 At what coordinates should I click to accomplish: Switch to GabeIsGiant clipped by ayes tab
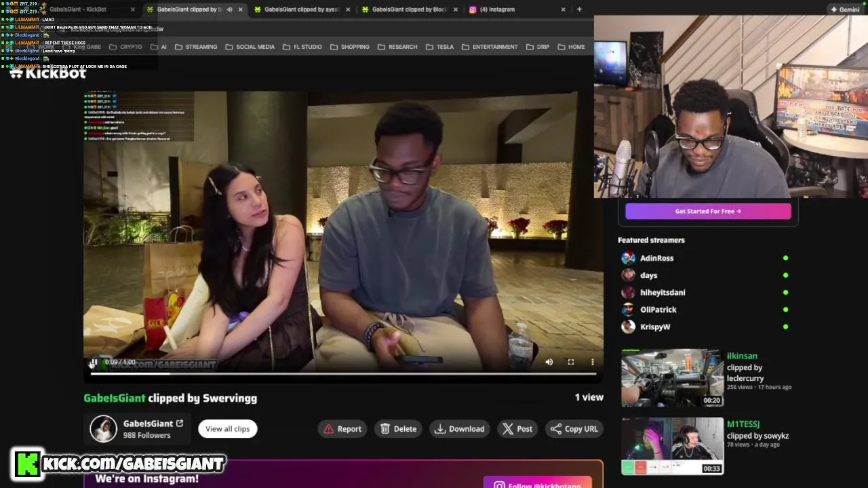click(x=302, y=9)
